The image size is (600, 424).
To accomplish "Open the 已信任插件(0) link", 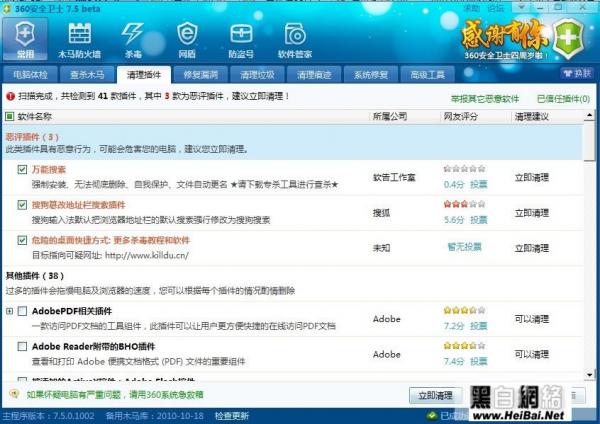I will [563, 99].
